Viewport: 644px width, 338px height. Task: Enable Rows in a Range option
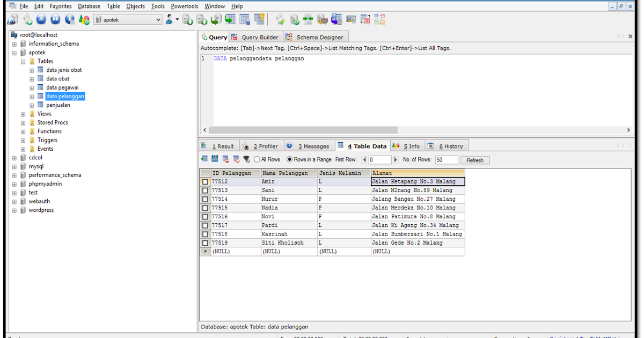[x=289, y=159]
